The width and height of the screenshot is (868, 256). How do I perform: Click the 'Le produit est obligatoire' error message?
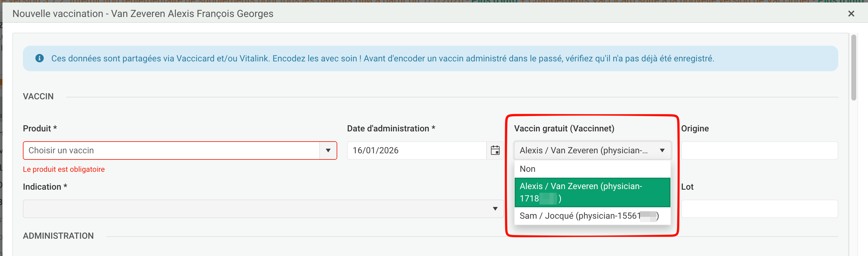64,169
